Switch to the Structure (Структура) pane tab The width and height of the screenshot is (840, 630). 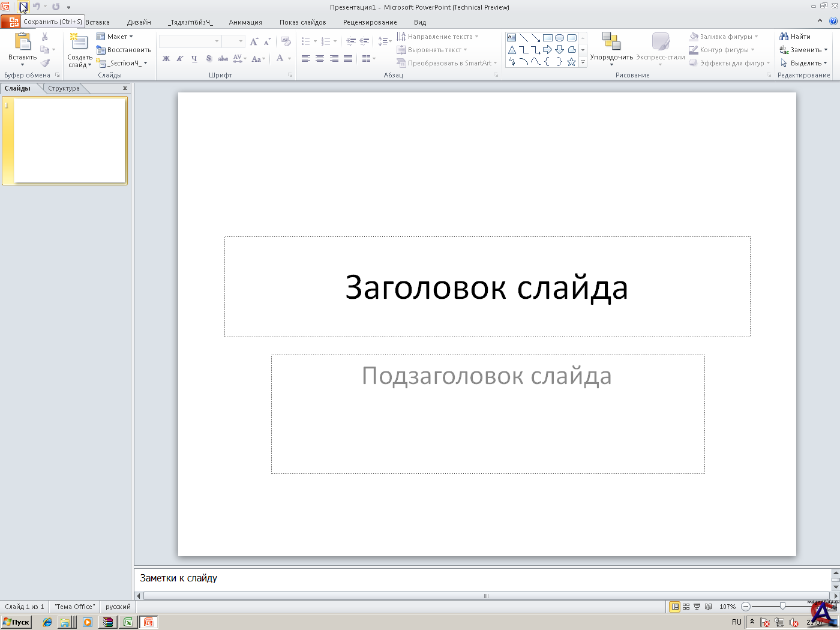(x=64, y=88)
